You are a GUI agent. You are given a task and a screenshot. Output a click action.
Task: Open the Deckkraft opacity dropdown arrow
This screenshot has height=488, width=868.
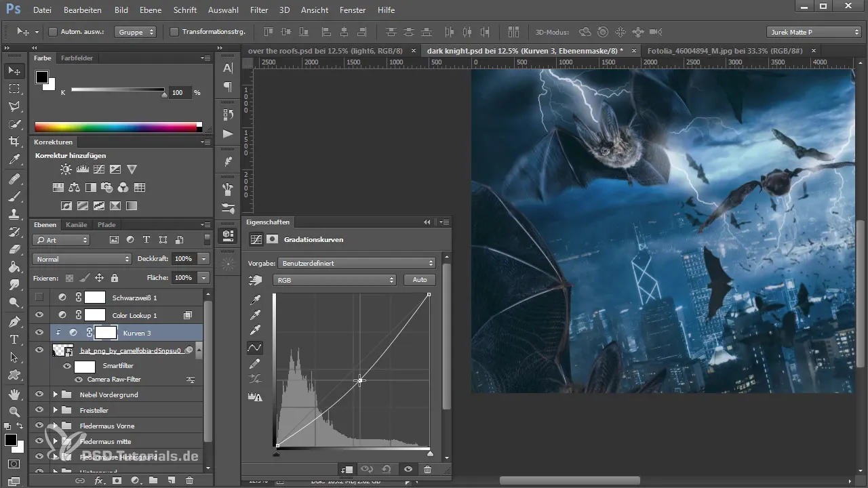pos(204,259)
